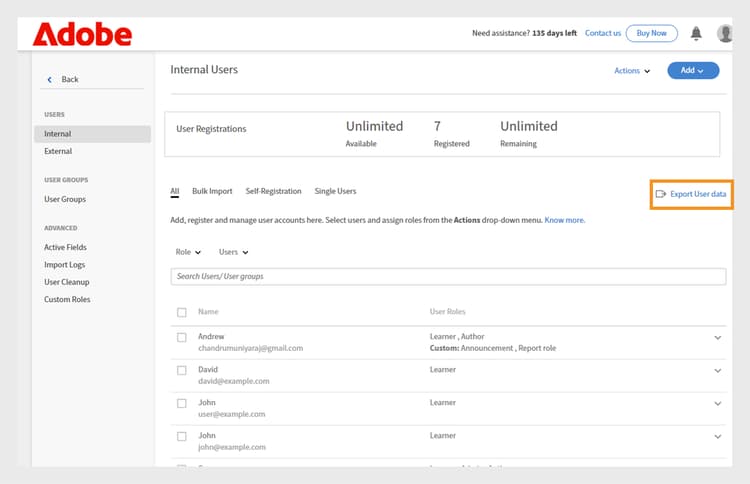Focus the Search Users/User groups field
This screenshot has height=484, width=750.
click(x=448, y=276)
